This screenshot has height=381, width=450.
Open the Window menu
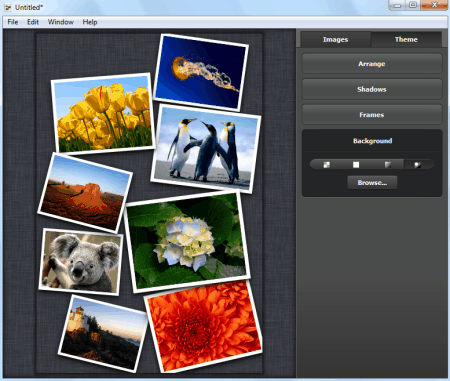[60, 22]
